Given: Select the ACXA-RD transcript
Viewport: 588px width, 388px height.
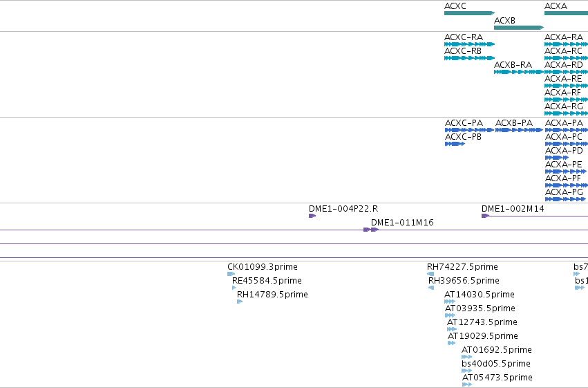Looking at the screenshot, I should pos(567,72).
